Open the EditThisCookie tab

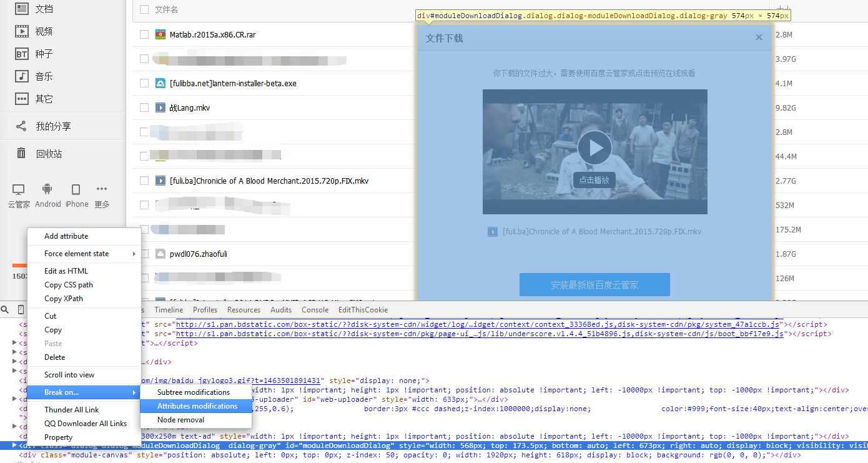(363, 310)
